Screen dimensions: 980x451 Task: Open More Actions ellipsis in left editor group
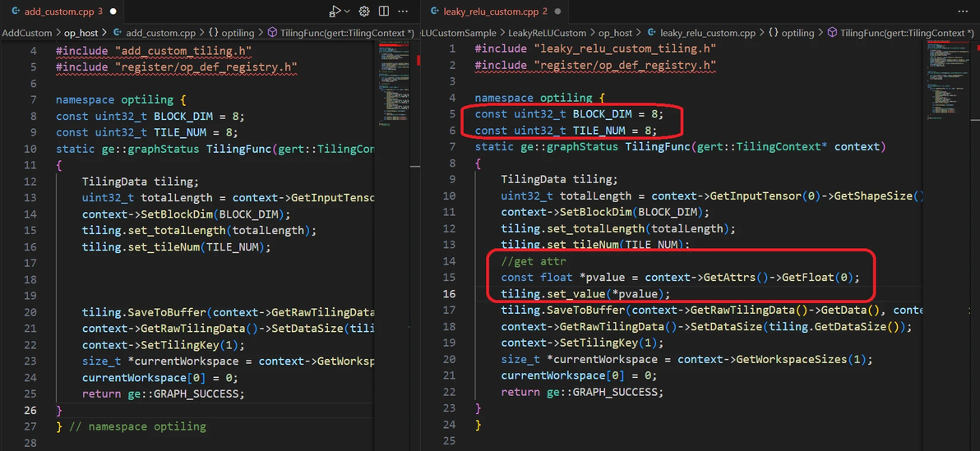tap(403, 12)
